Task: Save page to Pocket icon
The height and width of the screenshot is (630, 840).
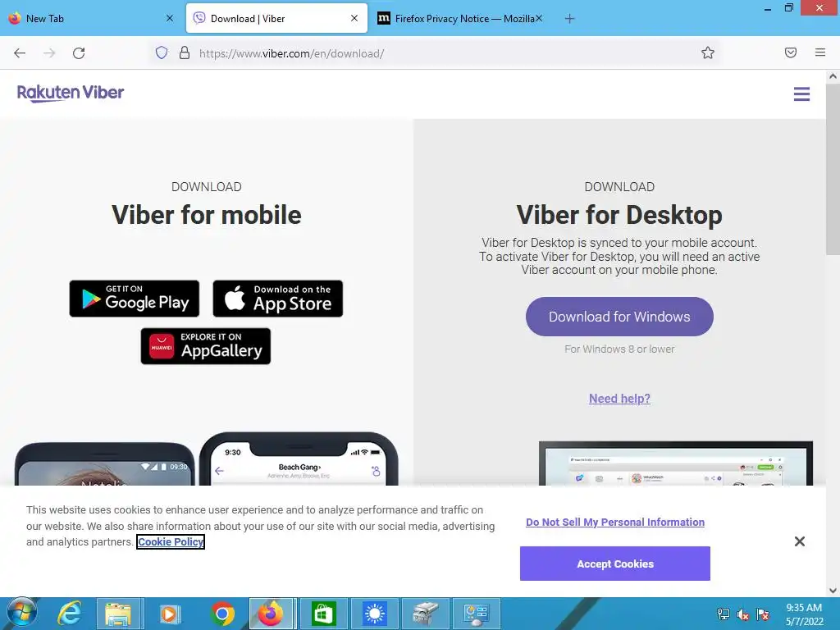Action: point(791,52)
